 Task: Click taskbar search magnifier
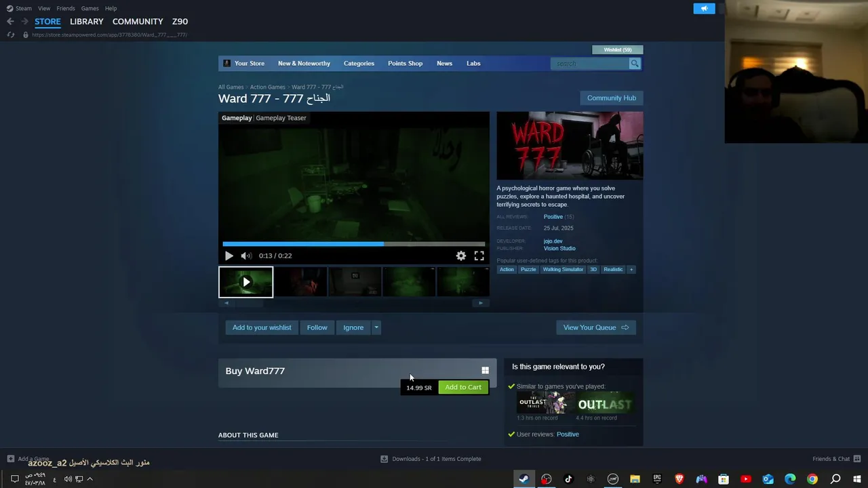pyautogui.click(x=835, y=479)
